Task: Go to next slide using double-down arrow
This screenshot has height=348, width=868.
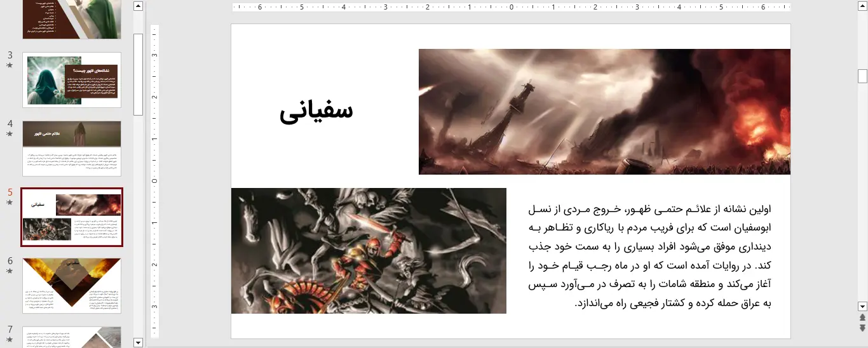Action: [x=862, y=328]
